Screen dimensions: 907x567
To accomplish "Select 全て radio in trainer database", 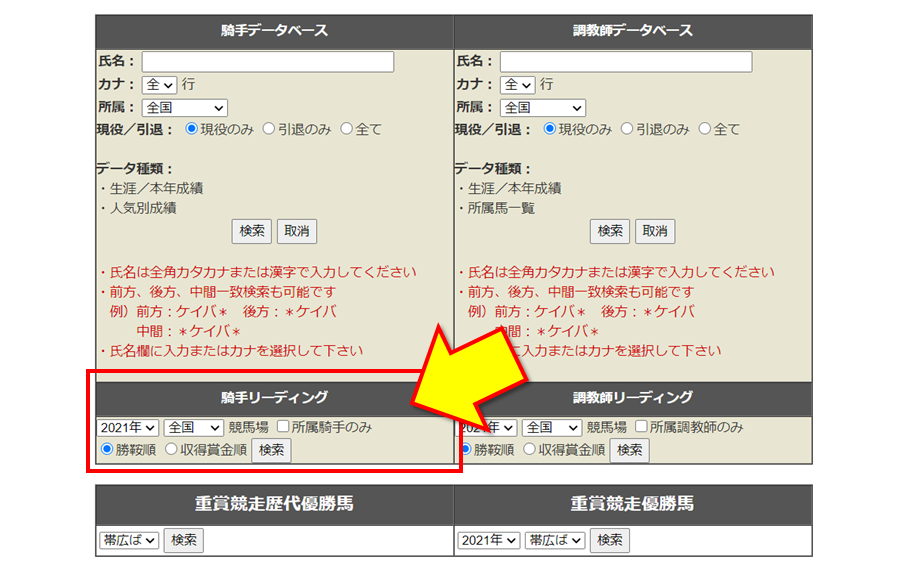I will point(705,129).
